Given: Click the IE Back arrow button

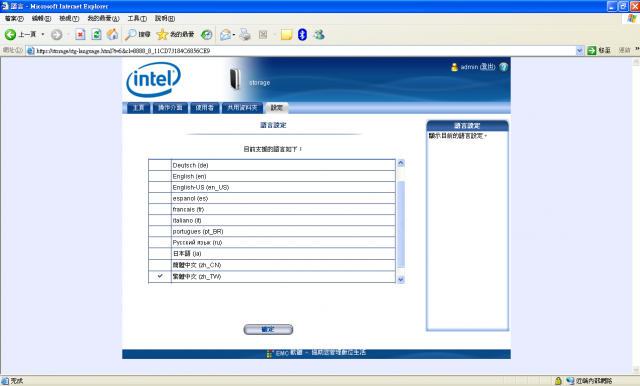Looking at the screenshot, I should click(x=11, y=35).
